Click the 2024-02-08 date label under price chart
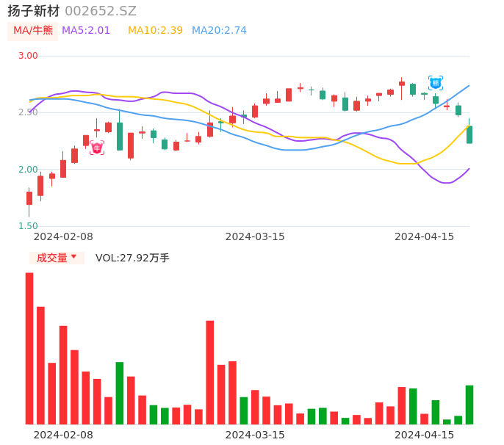The image size is (504, 445). pyautogui.click(x=63, y=236)
